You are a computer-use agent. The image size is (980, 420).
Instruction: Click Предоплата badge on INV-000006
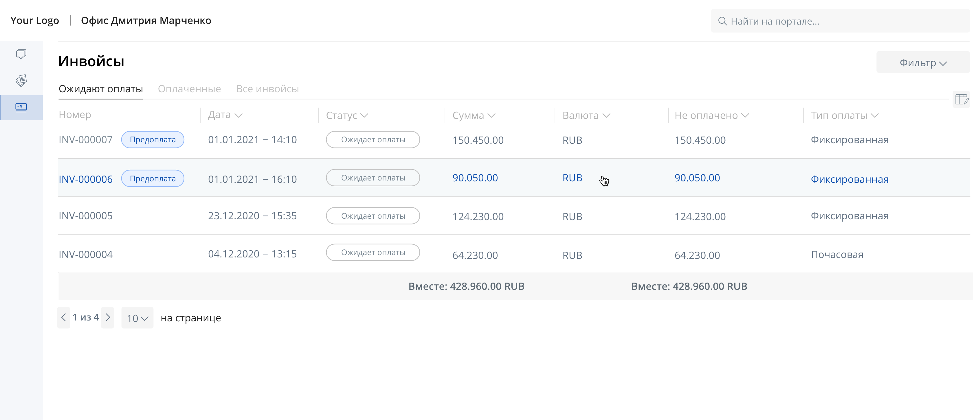pyautogui.click(x=153, y=178)
